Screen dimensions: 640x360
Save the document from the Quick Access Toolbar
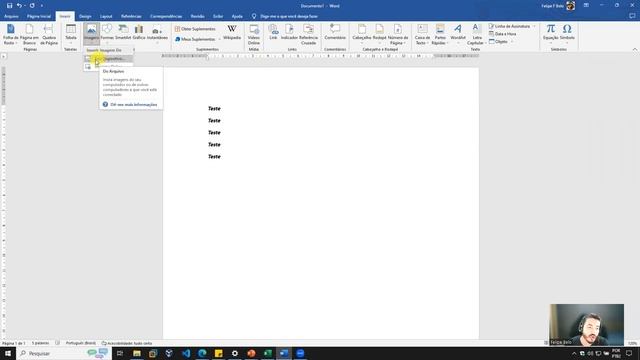9,6
